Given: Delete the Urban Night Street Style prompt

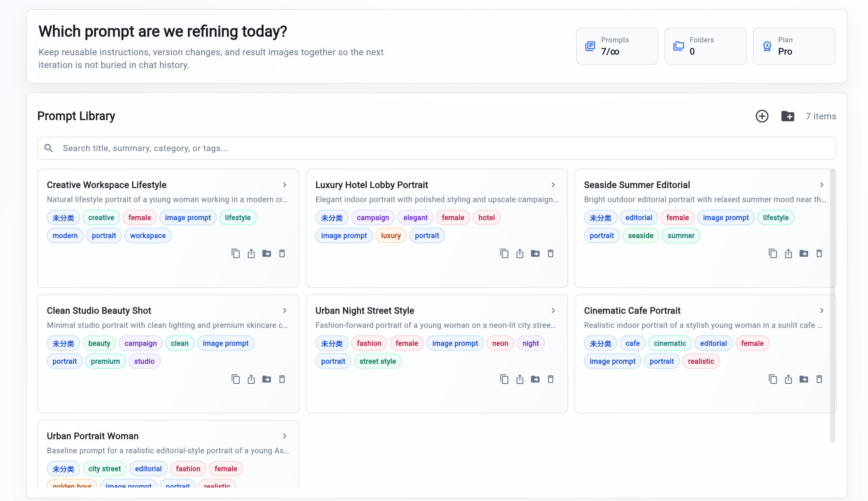Looking at the screenshot, I should point(551,379).
